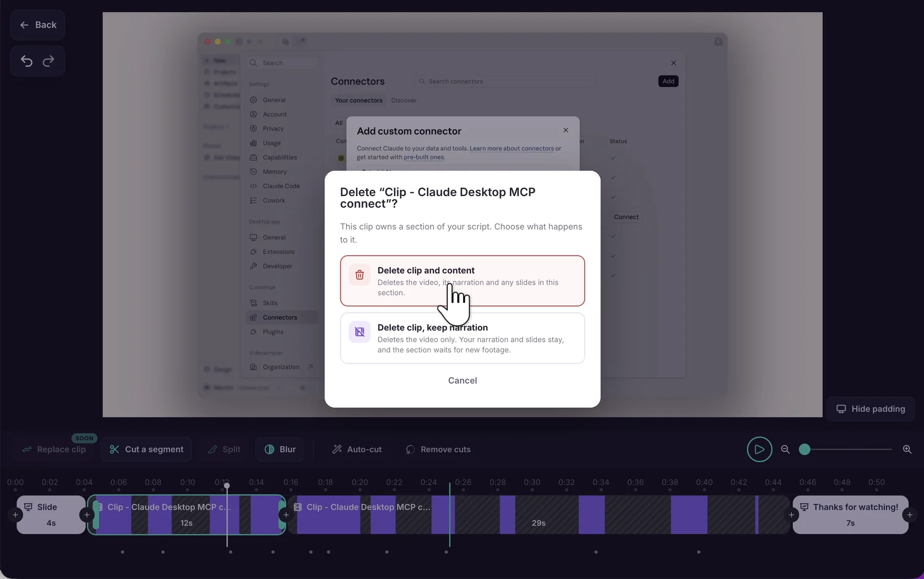Click the zoom in magnifier icon

pos(907,449)
